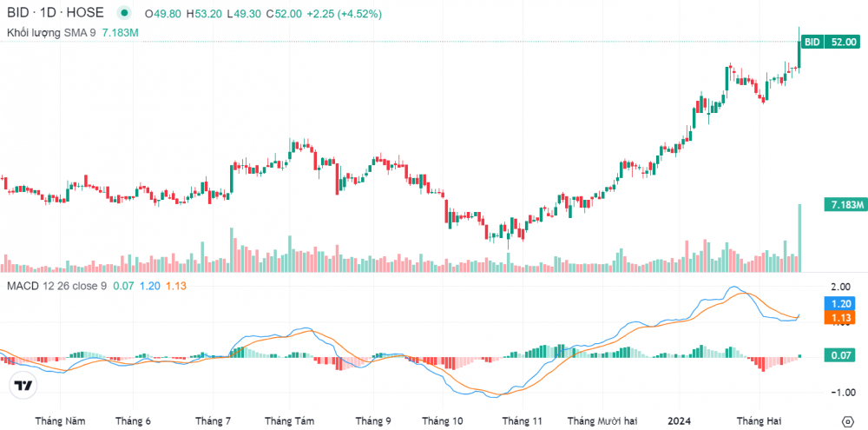The image size is (868, 430).
Task: Click the tallest volume bar at far right
Action: [x=799, y=237]
